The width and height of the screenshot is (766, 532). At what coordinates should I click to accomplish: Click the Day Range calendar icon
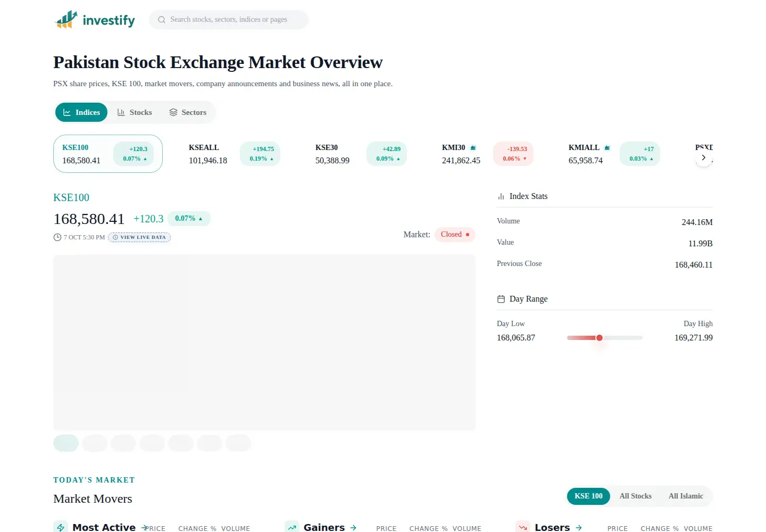(501, 299)
